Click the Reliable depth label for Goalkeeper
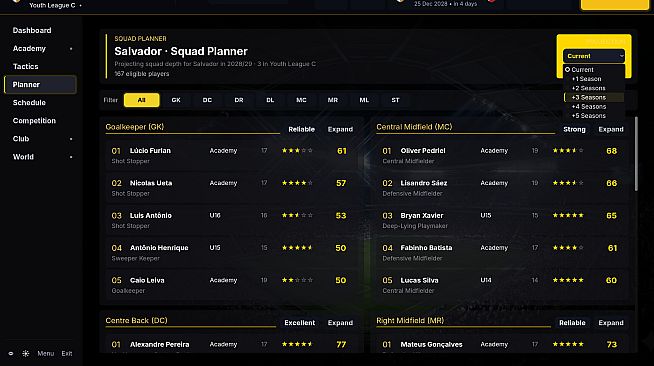This screenshot has height=366, width=654. click(x=302, y=129)
